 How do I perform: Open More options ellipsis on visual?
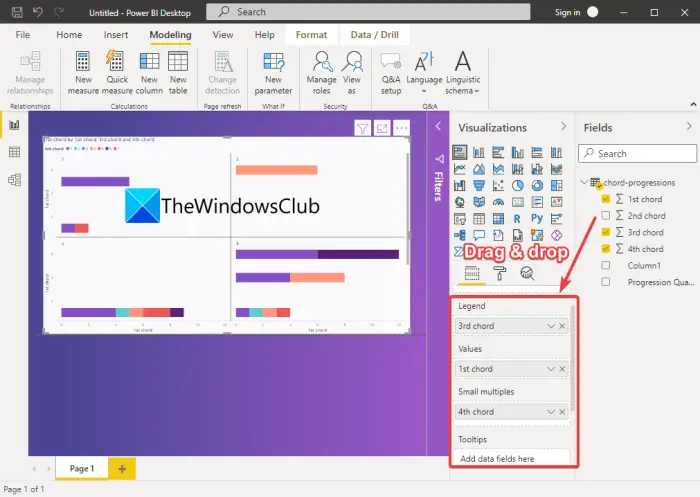[x=402, y=129]
